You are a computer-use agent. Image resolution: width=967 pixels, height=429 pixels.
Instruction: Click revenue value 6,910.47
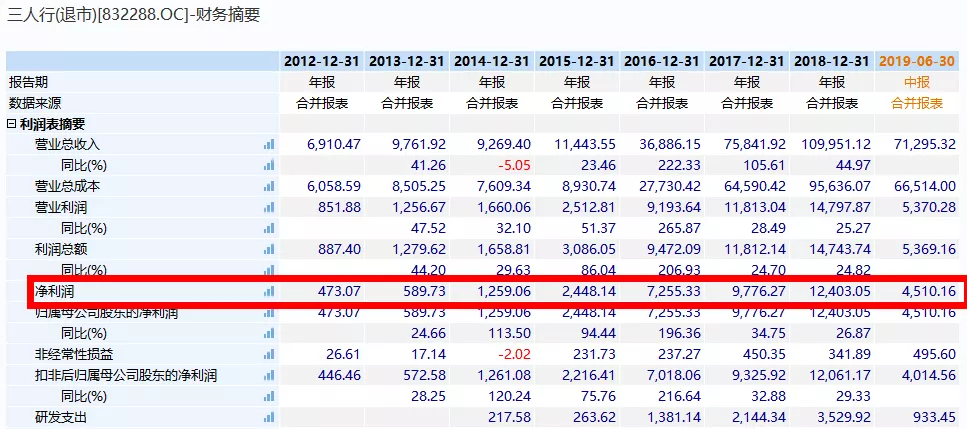coord(334,145)
